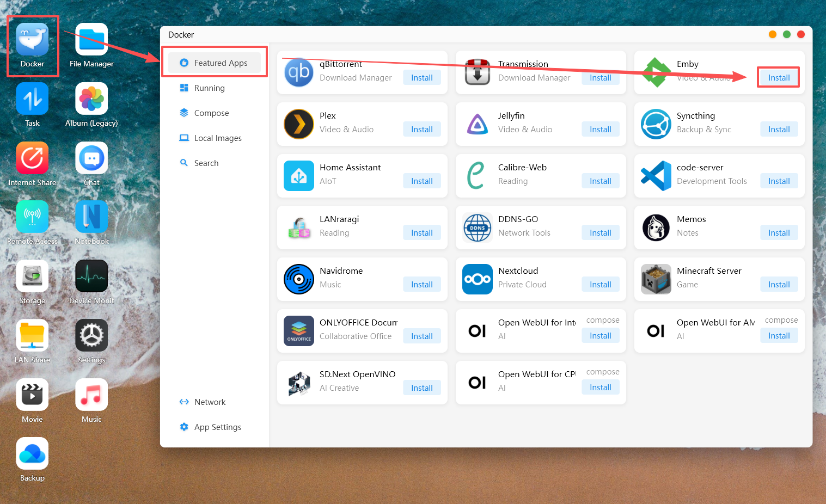Install Navidrome
Image resolution: width=826 pixels, height=504 pixels.
pyautogui.click(x=422, y=284)
